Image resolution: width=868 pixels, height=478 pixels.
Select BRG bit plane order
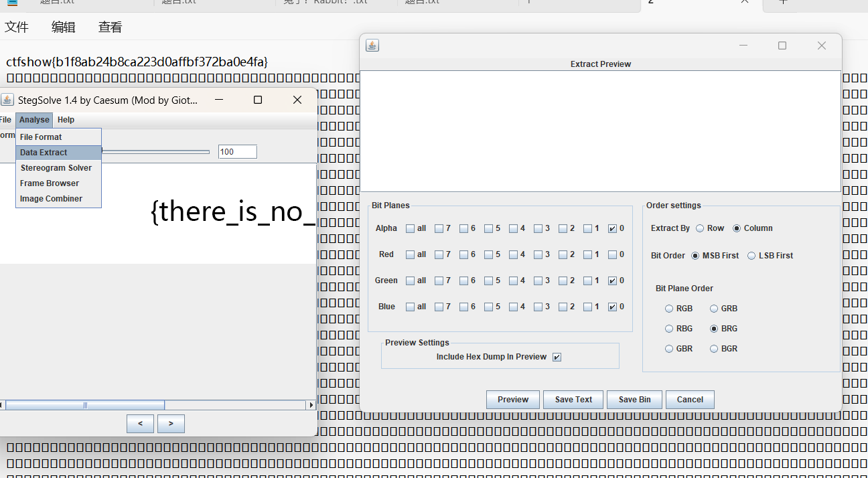(x=714, y=329)
